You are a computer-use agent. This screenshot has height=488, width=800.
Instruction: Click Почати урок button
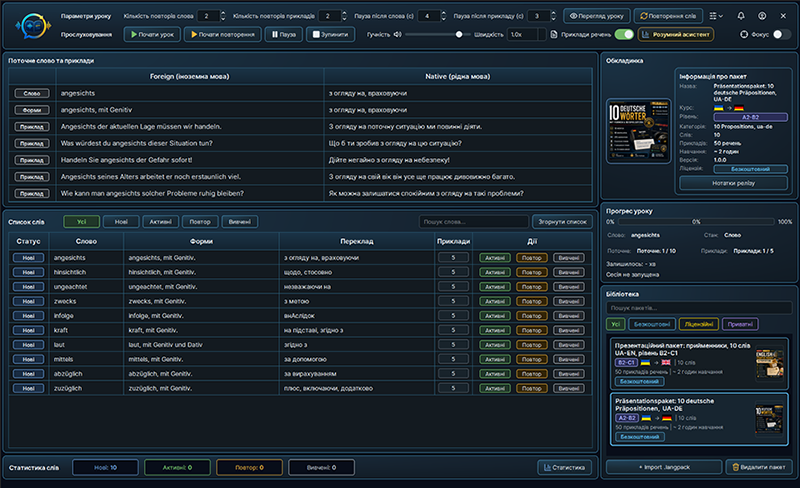[152, 34]
